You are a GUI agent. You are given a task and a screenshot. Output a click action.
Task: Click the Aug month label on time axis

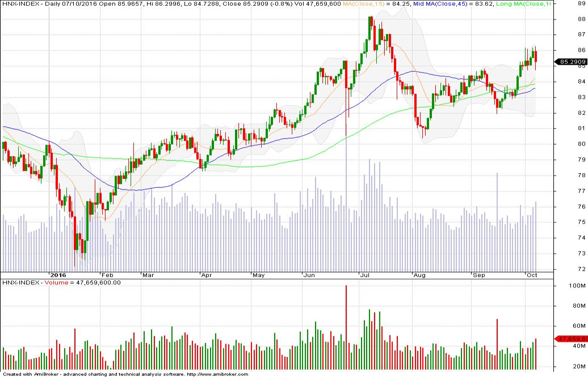[x=419, y=275]
